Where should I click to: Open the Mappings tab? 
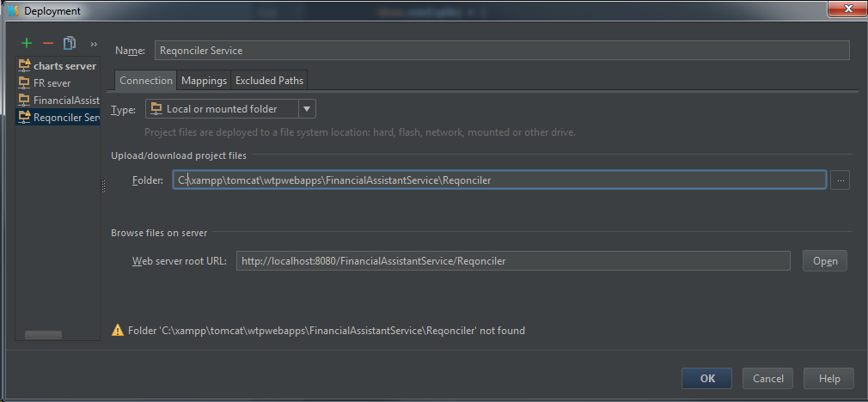[x=204, y=81]
